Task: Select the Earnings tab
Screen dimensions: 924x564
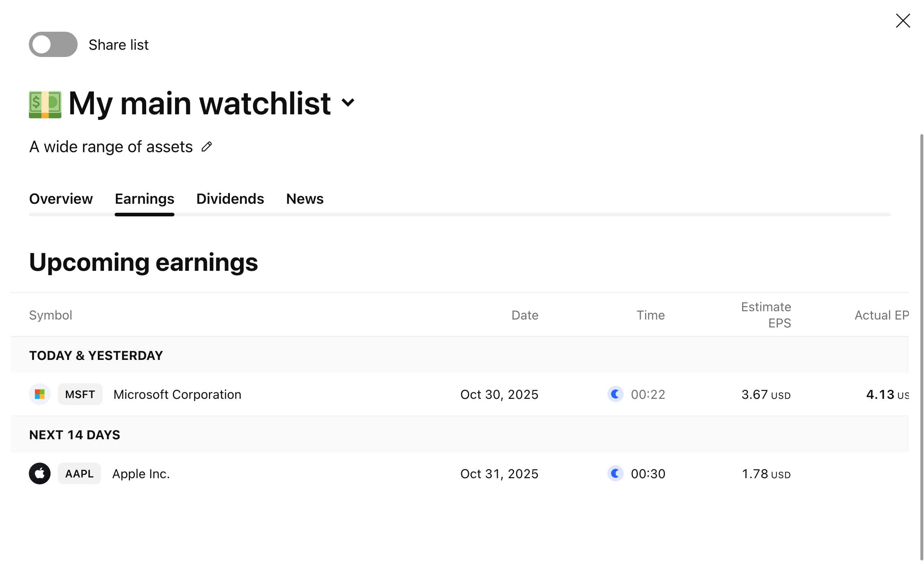Action: click(144, 199)
